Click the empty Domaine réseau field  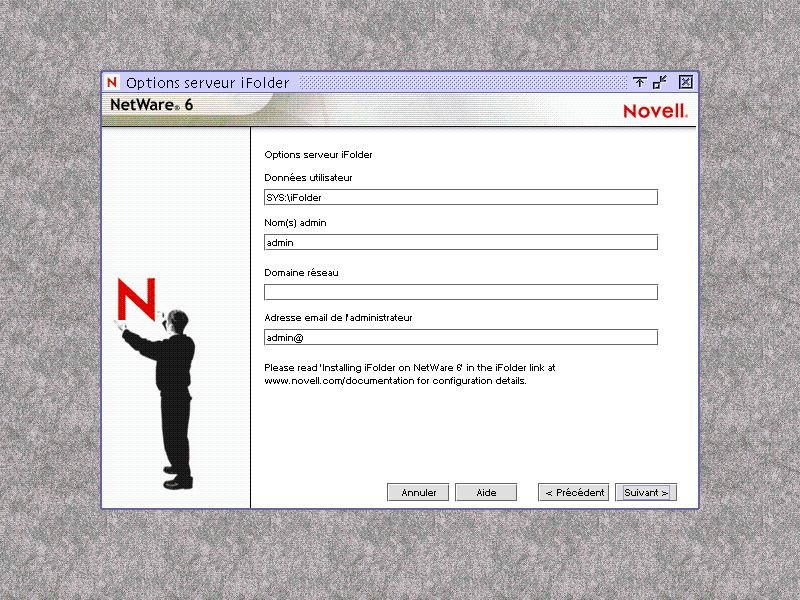pyautogui.click(x=460, y=291)
